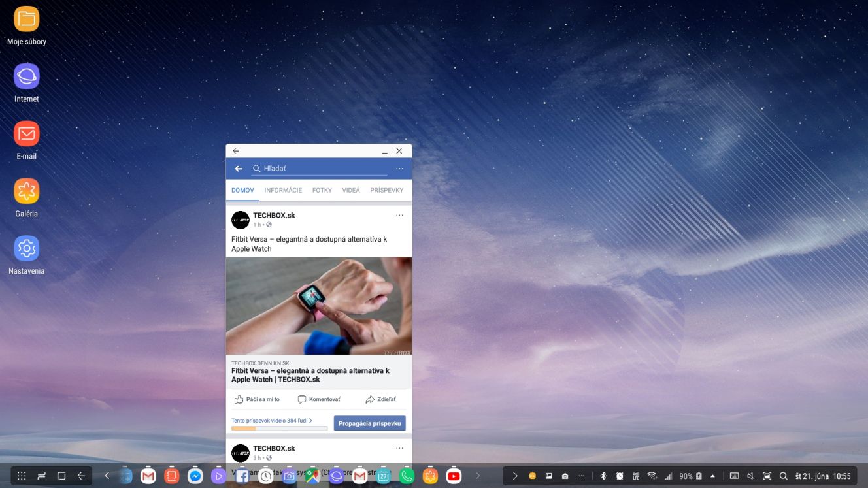Show more notifications via tray ellipsis

[x=581, y=476]
